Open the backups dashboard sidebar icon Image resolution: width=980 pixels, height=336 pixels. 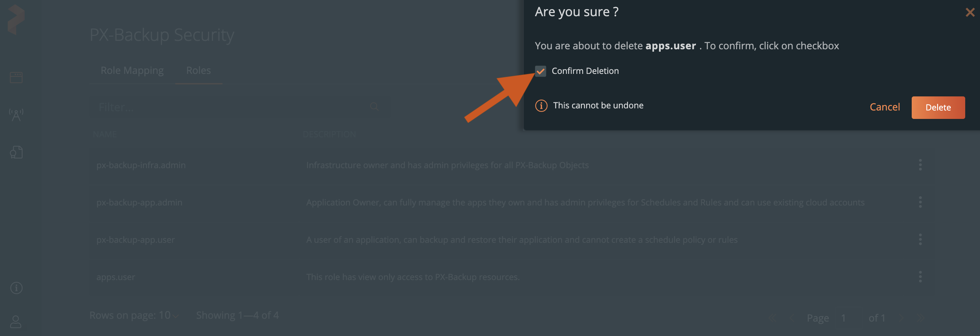pyautogui.click(x=16, y=77)
